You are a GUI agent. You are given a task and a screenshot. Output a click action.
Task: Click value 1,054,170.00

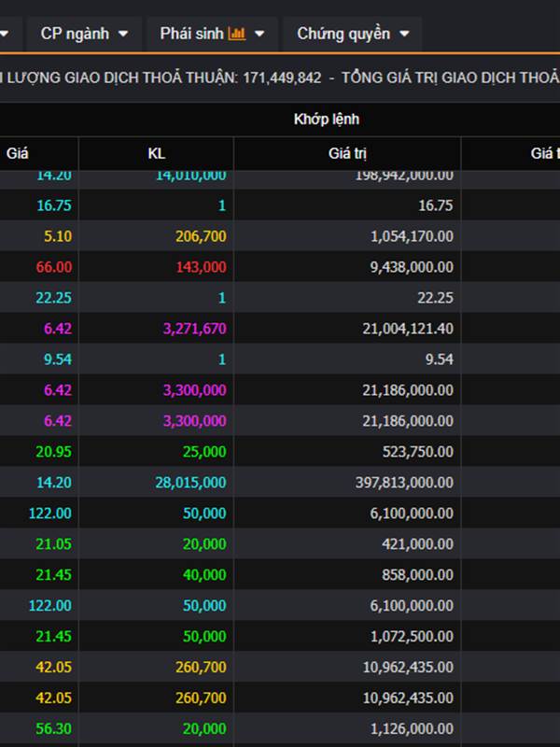tap(412, 236)
